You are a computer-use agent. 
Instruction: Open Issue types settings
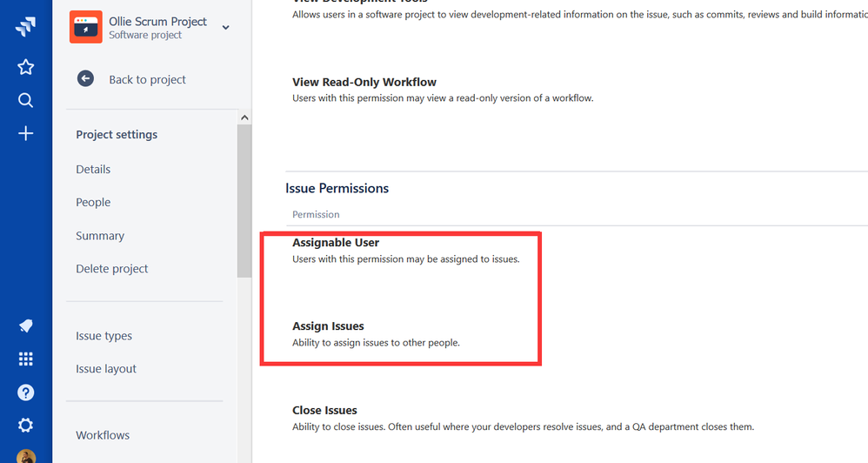pyautogui.click(x=104, y=336)
